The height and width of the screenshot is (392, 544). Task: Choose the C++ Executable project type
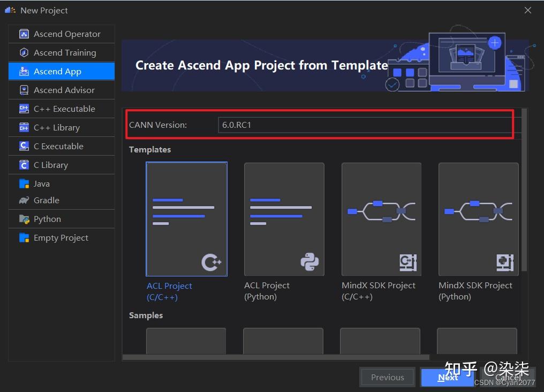coord(67,109)
